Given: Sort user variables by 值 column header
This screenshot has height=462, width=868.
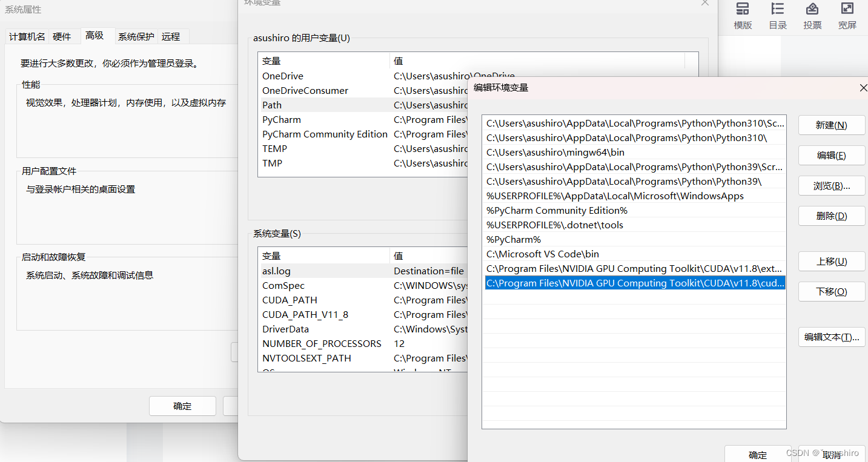Looking at the screenshot, I should tap(537, 61).
